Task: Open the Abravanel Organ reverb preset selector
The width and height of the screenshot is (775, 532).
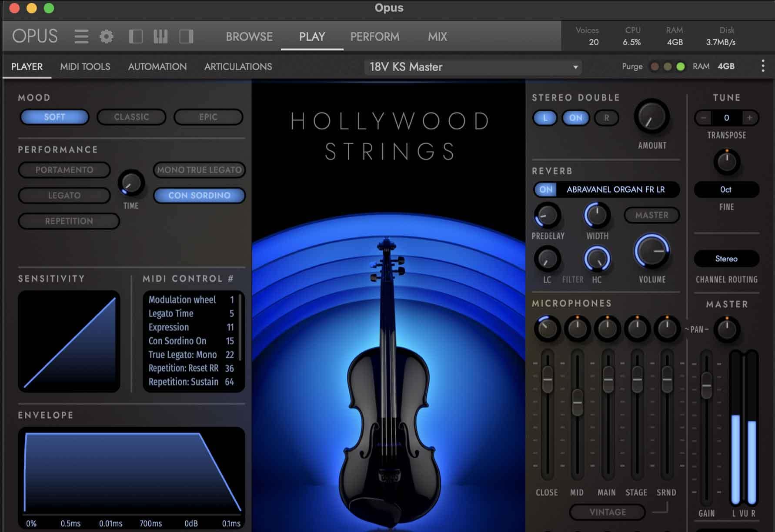Action: click(x=615, y=190)
